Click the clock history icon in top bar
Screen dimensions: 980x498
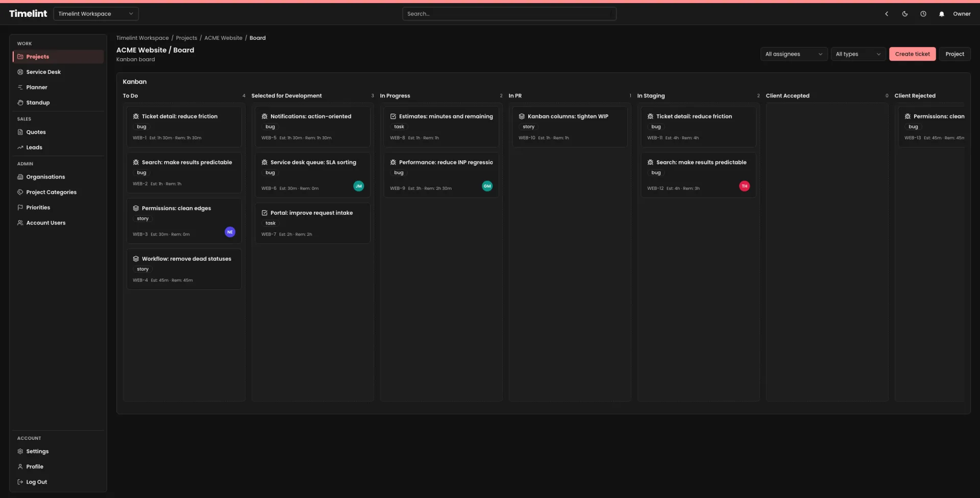tap(923, 14)
